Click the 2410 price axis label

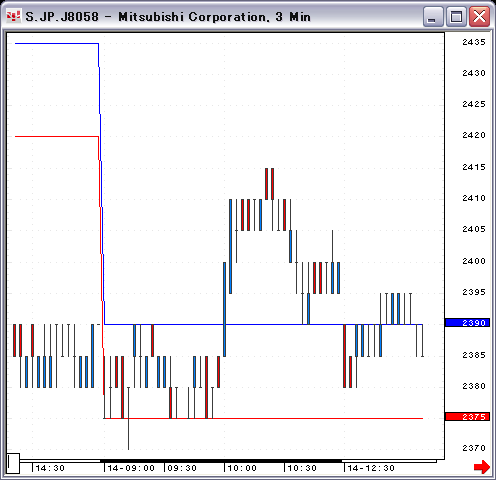pos(474,198)
